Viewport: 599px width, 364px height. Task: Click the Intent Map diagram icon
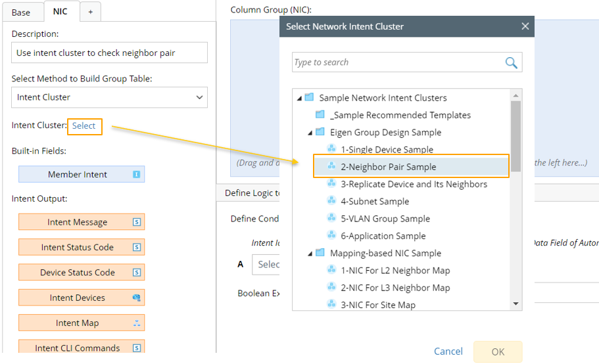point(137,323)
